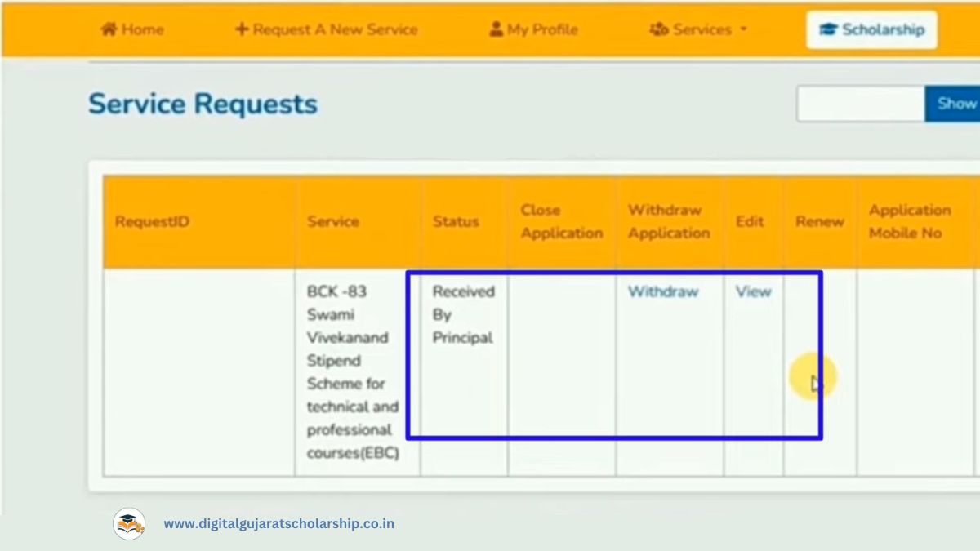This screenshot has width=980, height=551.
Task: Open the Home navigation item
Action: 139,29
